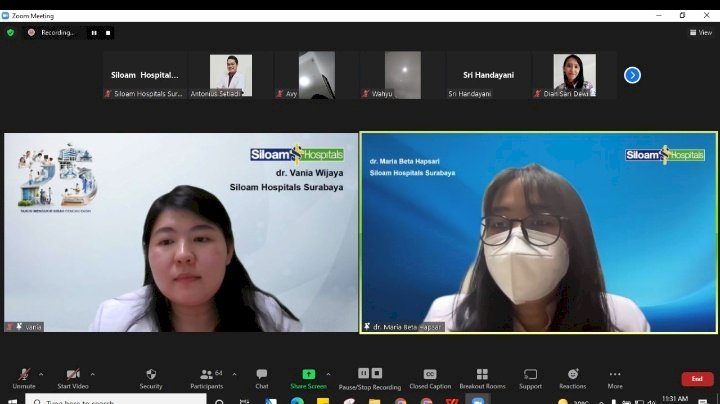Go to next participants with blue arrow
This screenshot has height=404, width=720.
point(632,75)
